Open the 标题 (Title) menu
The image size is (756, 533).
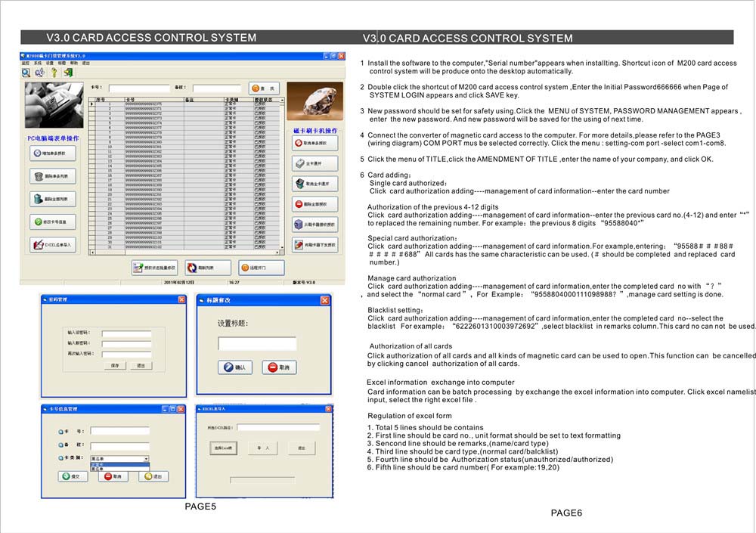(x=62, y=64)
